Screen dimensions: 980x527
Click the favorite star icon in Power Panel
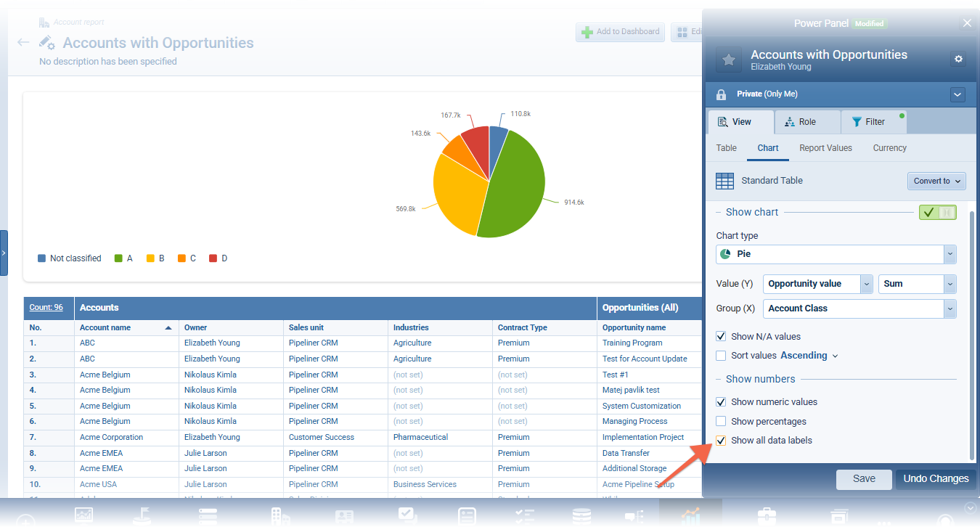coord(729,60)
